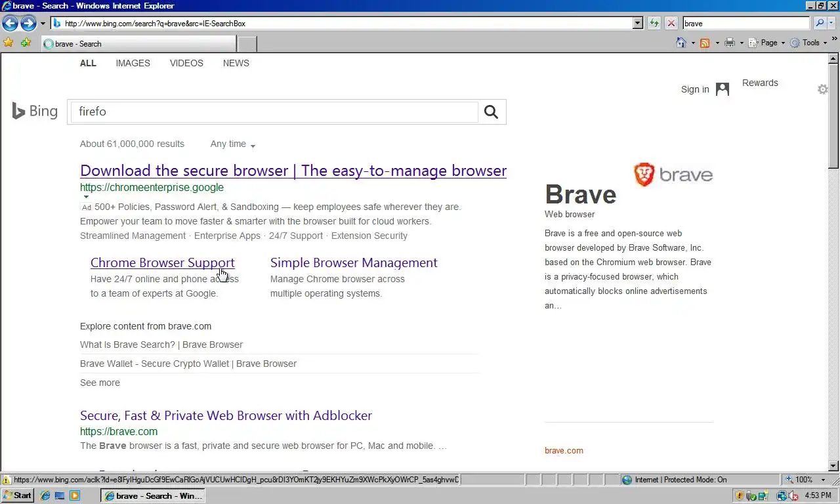The image size is (840, 504).
Task: Click the 4:53 PM taskbar clock
Action: click(x=818, y=495)
